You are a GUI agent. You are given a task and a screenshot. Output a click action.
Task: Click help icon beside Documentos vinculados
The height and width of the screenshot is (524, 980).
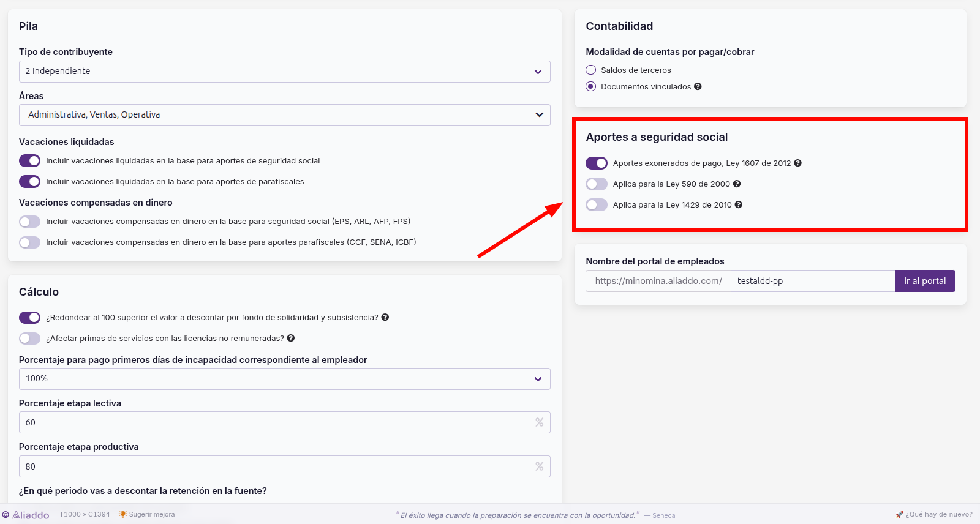click(x=698, y=87)
